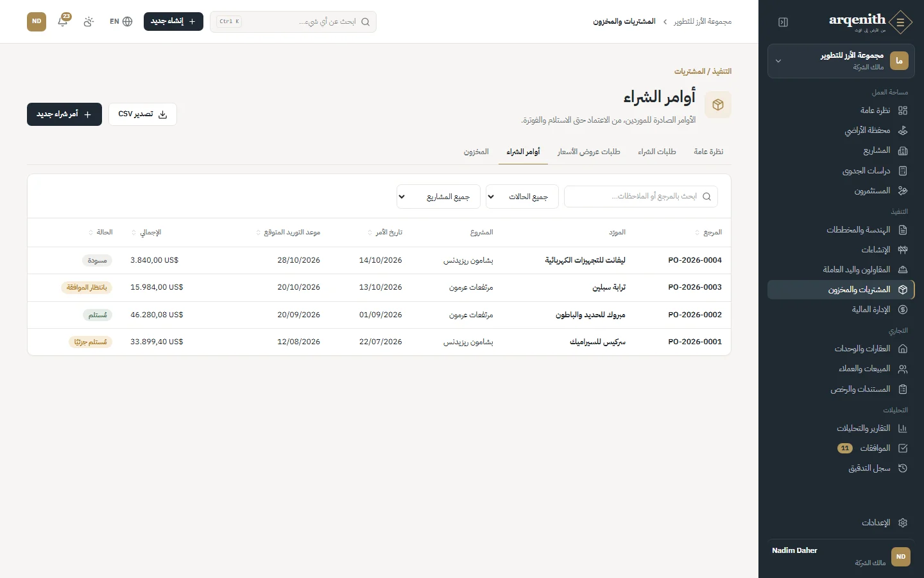Image resolution: width=924 pixels, height=578 pixels.
Task: Open المبيعات والعملاء sidebar item
Action: [841, 369]
